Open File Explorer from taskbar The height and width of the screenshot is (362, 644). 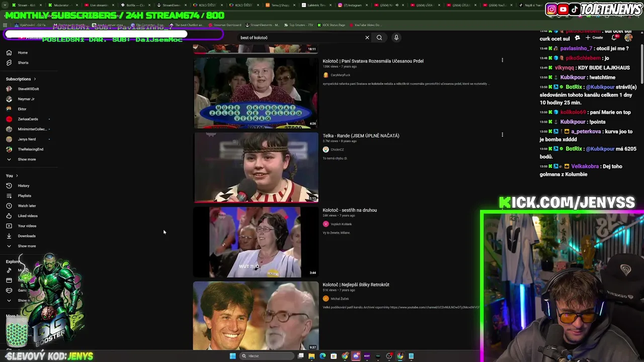click(311, 356)
